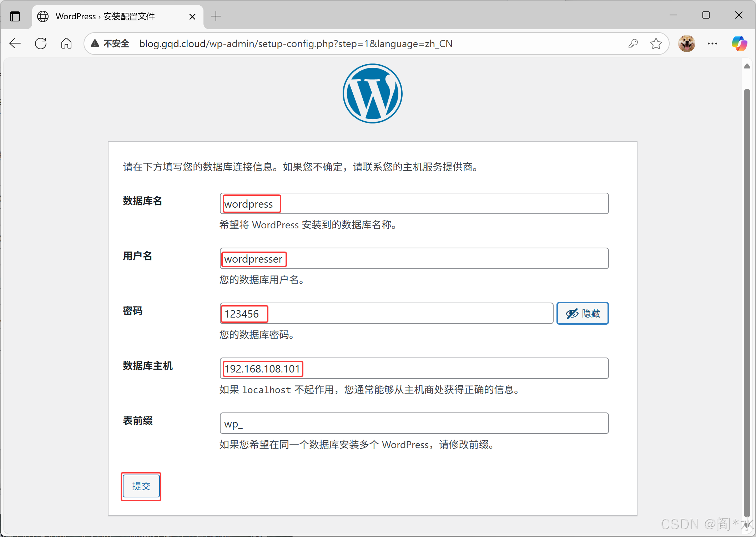Open Settings and more menu
The height and width of the screenshot is (537, 756).
(x=712, y=44)
